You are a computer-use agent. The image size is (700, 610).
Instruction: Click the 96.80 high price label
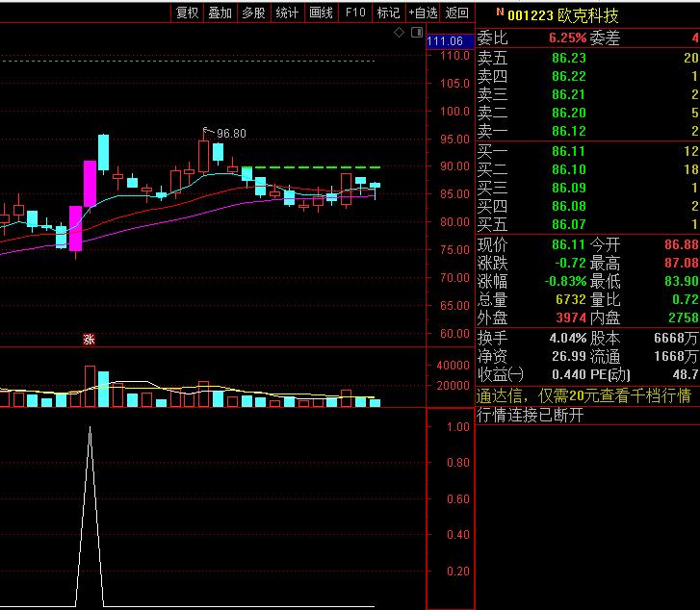[231, 133]
